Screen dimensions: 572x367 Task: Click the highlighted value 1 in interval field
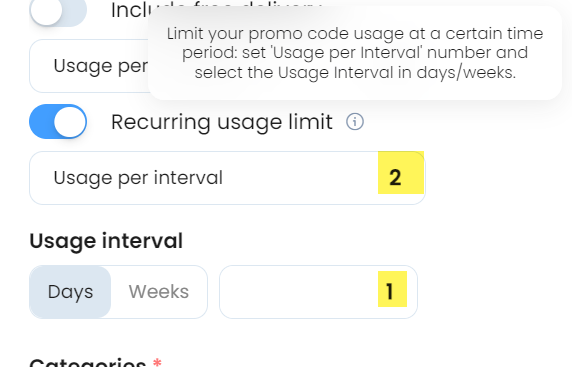coord(392,289)
